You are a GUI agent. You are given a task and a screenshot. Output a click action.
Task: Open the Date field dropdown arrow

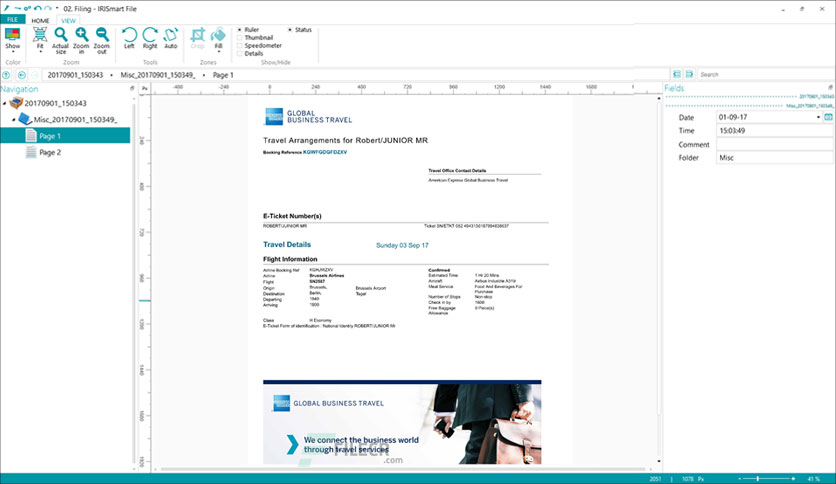click(x=818, y=117)
